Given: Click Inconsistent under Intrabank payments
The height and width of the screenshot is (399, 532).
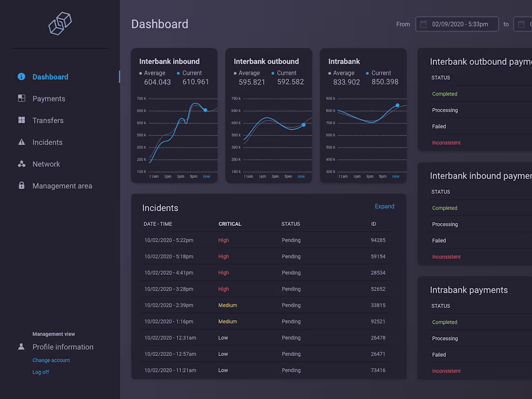Looking at the screenshot, I should pyautogui.click(x=446, y=371).
